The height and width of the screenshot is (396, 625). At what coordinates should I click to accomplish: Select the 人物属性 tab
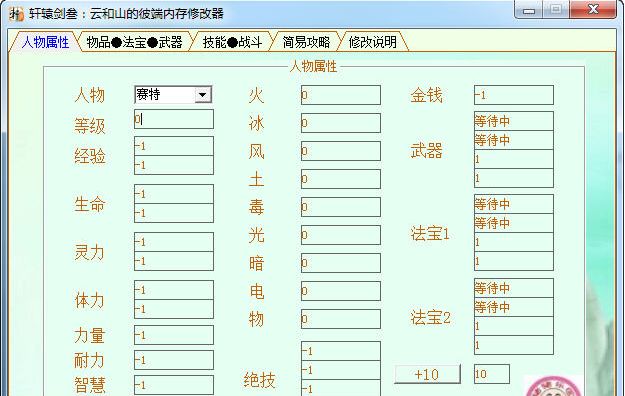click(45, 42)
